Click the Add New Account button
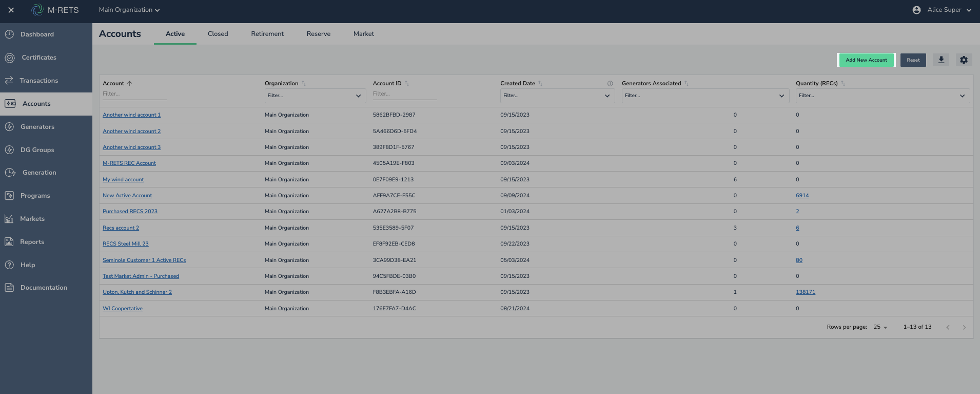Viewport: 980px width, 394px height. click(866, 60)
